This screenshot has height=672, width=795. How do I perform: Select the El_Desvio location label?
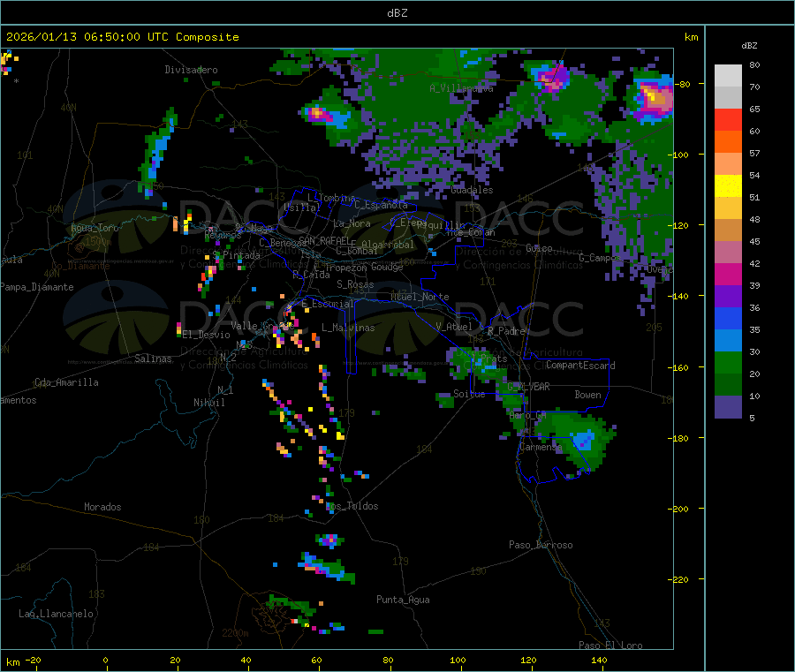coord(206,335)
